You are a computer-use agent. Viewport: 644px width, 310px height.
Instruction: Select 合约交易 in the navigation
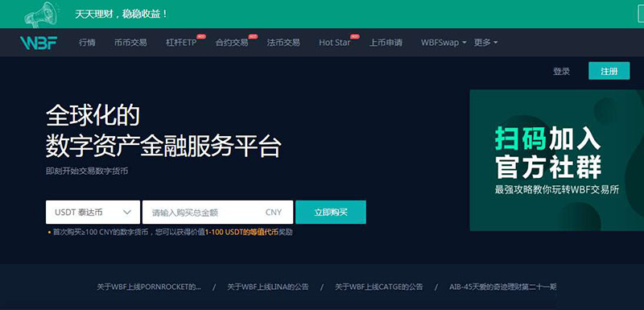click(x=232, y=43)
